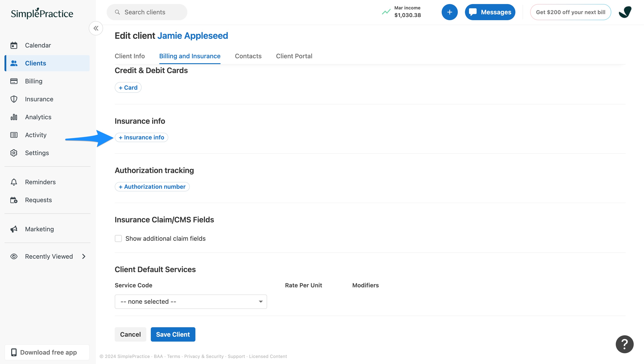Add insurance with + Insurance info button
Image resolution: width=644 pixels, height=364 pixels.
coord(141,137)
